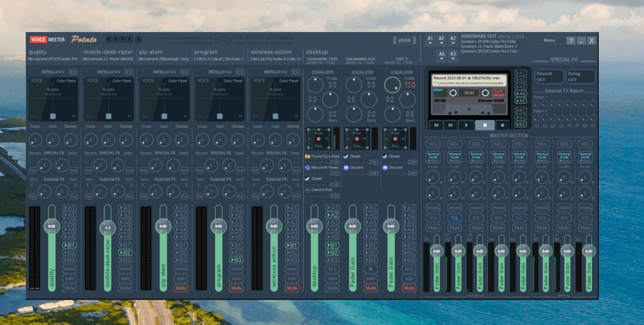This screenshot has height=325, width=644.
Task: Open the Menu button
Action: [x=549, y=40]
